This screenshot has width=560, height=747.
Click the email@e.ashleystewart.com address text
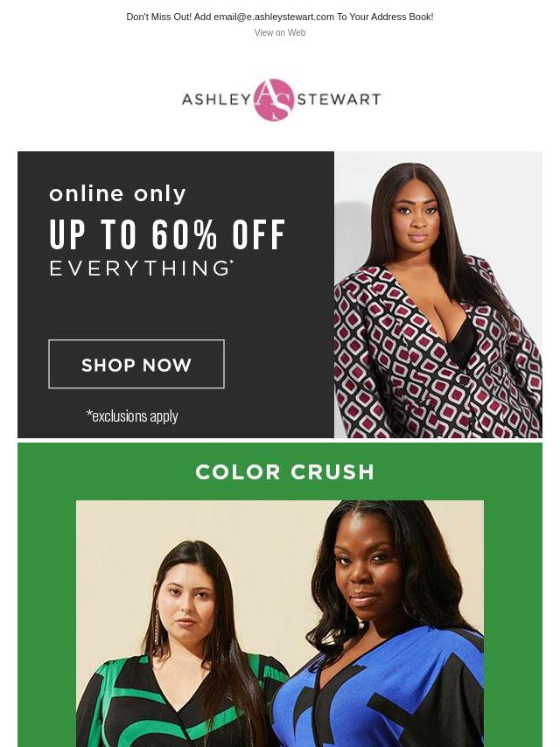click(x=274, y=17)
